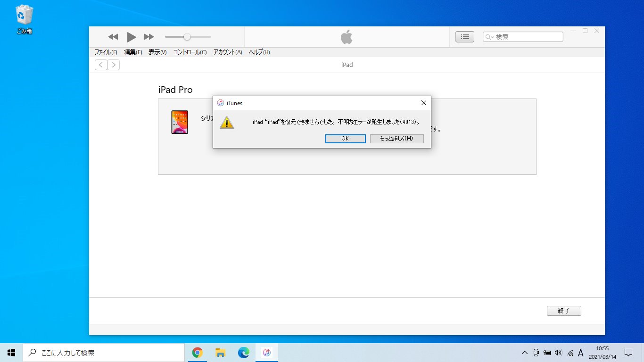The image size is (644, 362).
Task: Click the speaker volume tray icon
Action: (x=559, y=353)
